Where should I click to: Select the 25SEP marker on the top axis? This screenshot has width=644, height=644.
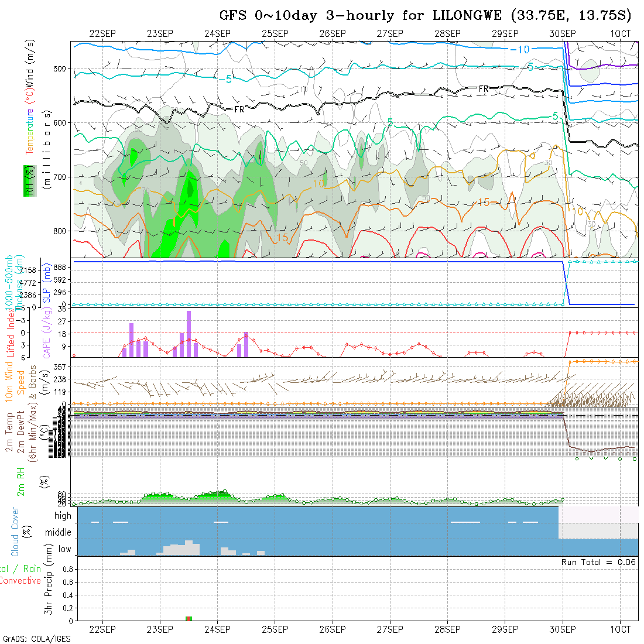click(275, 34)
